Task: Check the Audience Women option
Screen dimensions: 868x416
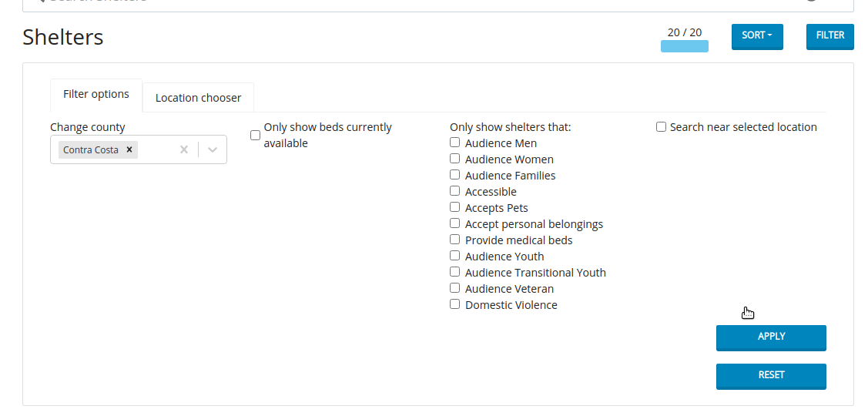Action: click(x=454, y=159)
